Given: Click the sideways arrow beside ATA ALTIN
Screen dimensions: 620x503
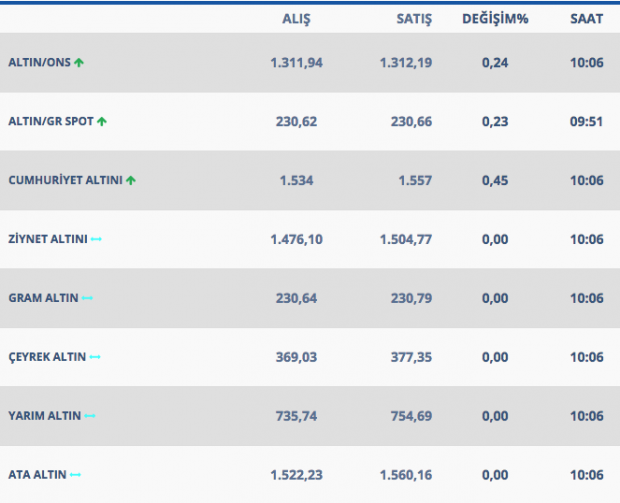Looking at the screenshot, I should click(75, 475).
